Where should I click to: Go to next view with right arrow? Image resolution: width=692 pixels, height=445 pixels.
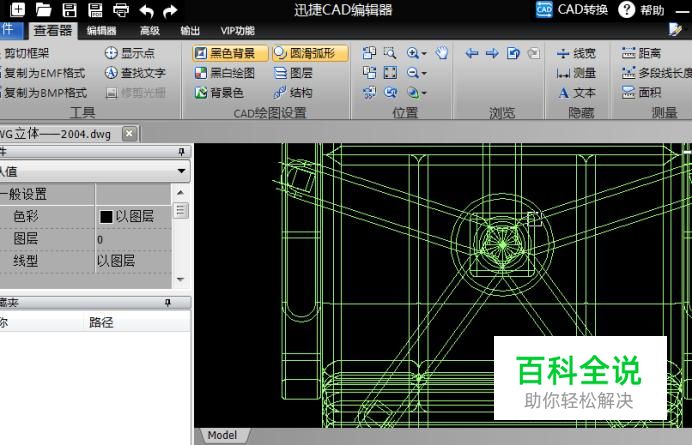492,53
